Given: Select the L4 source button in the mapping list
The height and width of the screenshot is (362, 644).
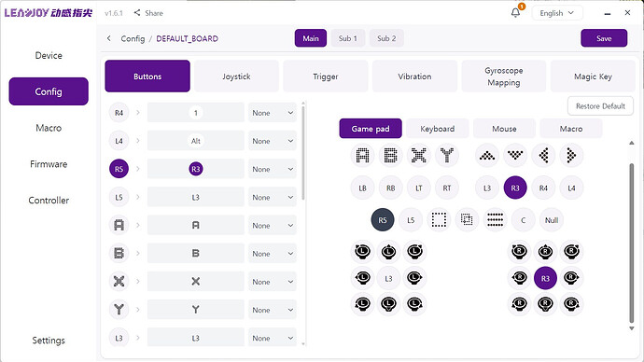Looking at the screenshot, I should pyautogui.click(x=119, y=141).
